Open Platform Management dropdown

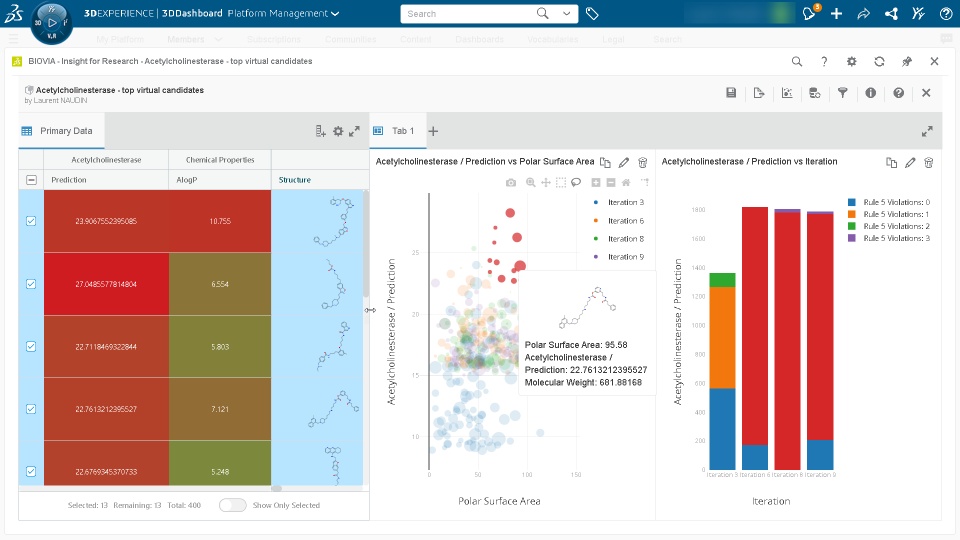(x=283, y=13)
